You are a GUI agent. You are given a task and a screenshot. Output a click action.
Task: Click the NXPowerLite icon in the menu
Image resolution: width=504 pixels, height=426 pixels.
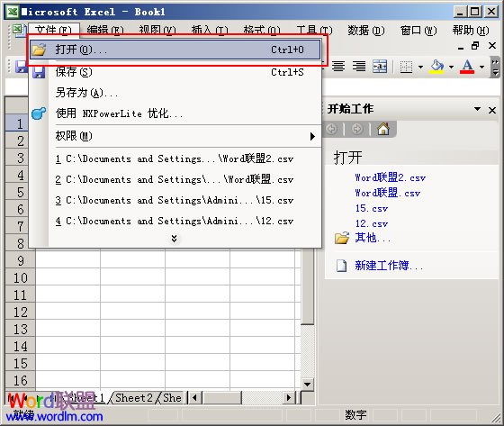tap(39, 113)
